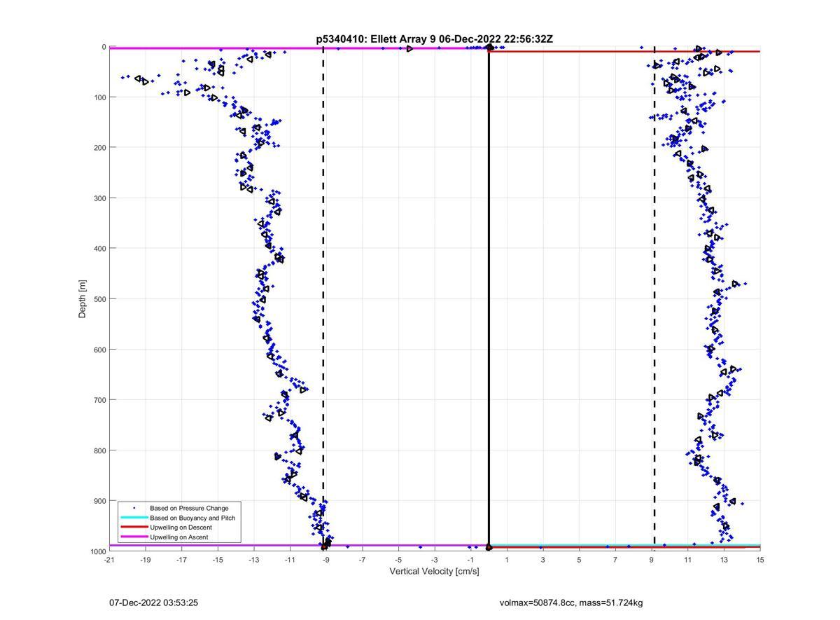
Task: Click the 'volmax=50874.8cc, mass=51.724kg' text
Action: click(x=571, y=602)
